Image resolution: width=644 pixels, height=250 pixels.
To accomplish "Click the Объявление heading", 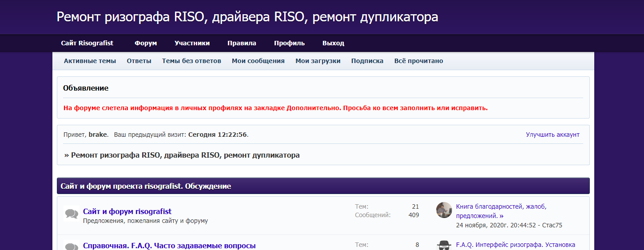I will 86,88.
